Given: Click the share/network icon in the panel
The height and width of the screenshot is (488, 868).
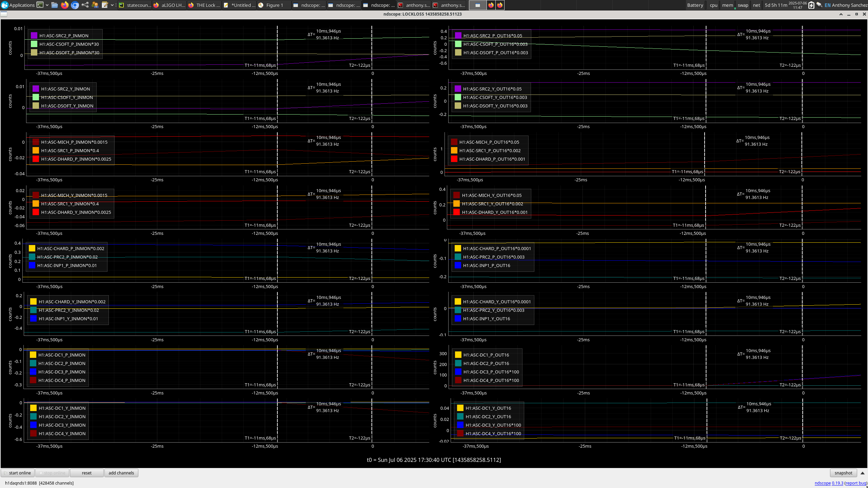Looking at the screenshot, I should point(85,5).
